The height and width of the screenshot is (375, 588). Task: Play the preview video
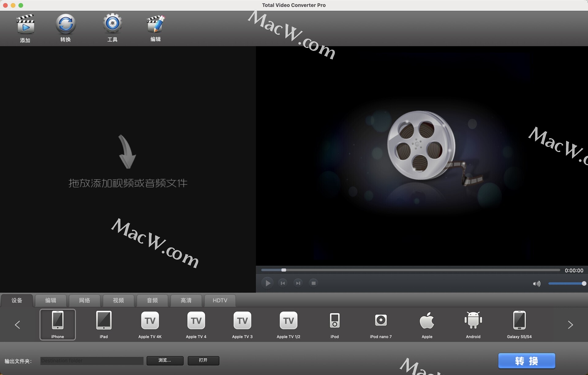click(x=267, y=283)
